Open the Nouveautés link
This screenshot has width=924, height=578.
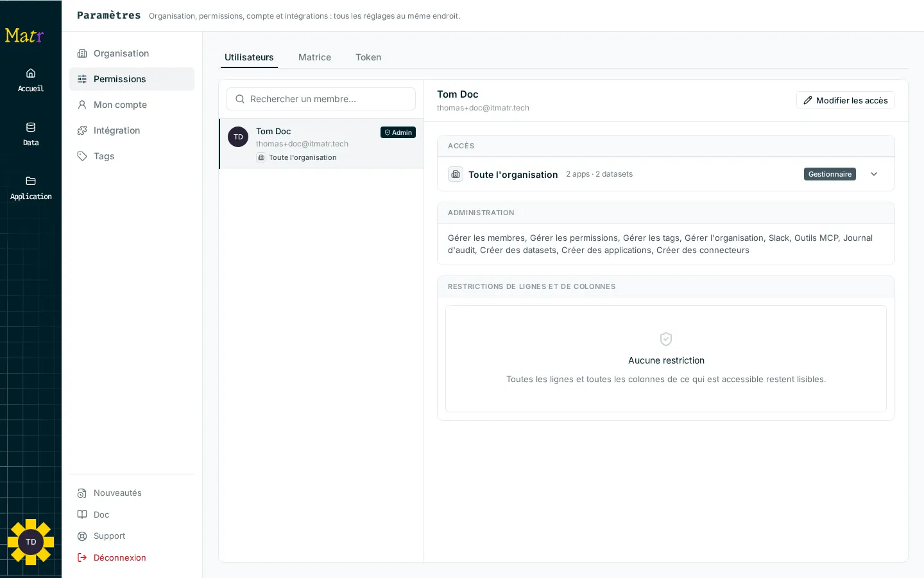[132, 493]
